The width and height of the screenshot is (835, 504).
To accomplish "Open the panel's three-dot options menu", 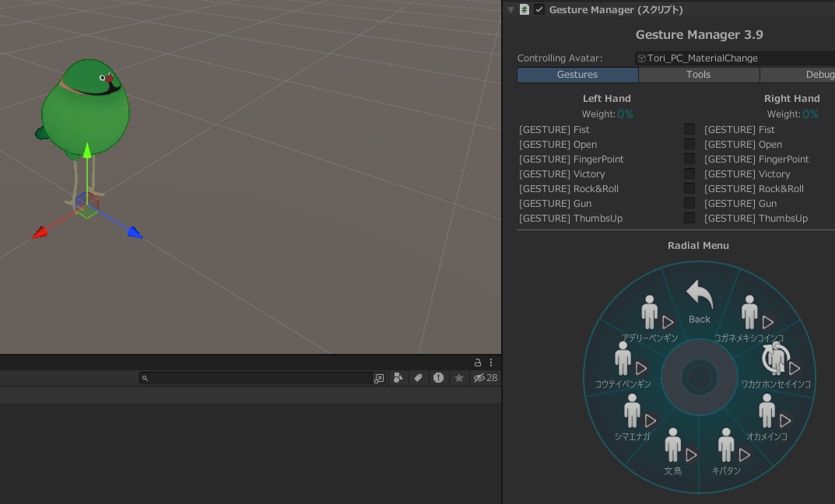I will [491, 362].
